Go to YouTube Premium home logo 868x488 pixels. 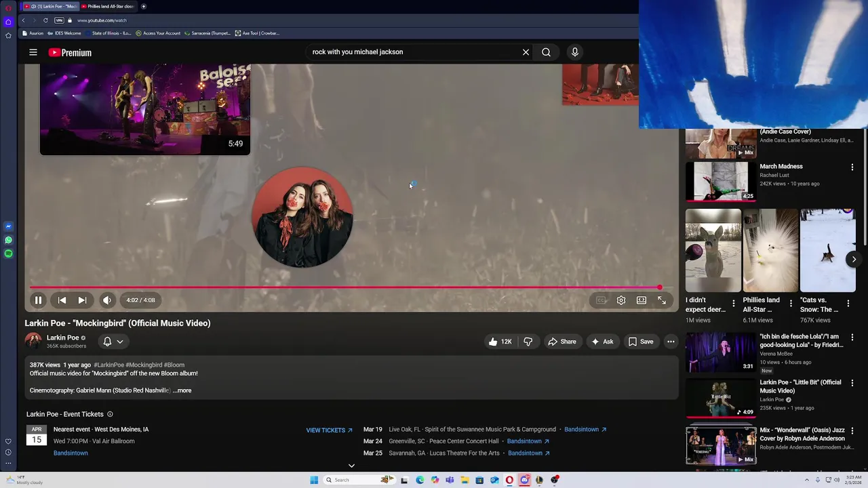pyautogui.click(x=70, y=52)
